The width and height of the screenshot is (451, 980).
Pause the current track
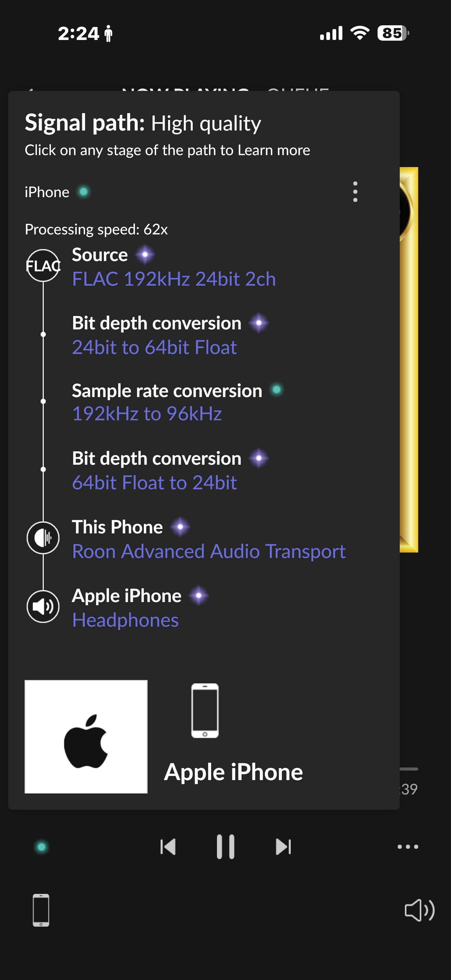225,847
